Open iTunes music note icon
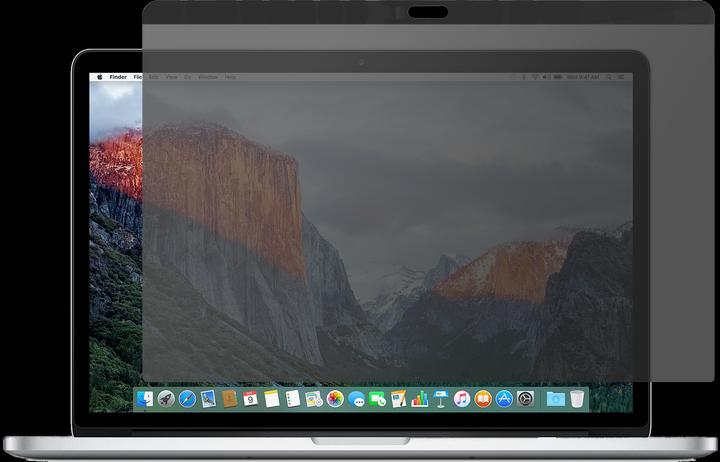This screenshot has width=720, height=462. pos(462,399)
